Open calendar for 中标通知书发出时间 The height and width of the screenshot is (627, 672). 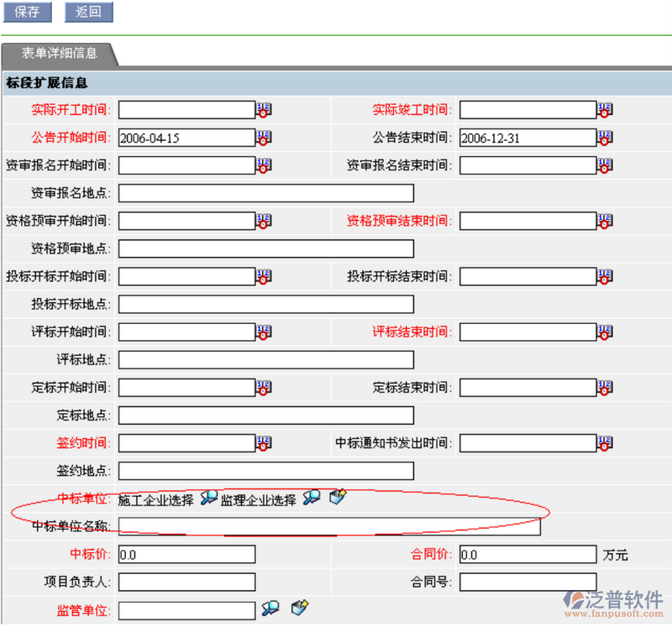click(605, 443)
